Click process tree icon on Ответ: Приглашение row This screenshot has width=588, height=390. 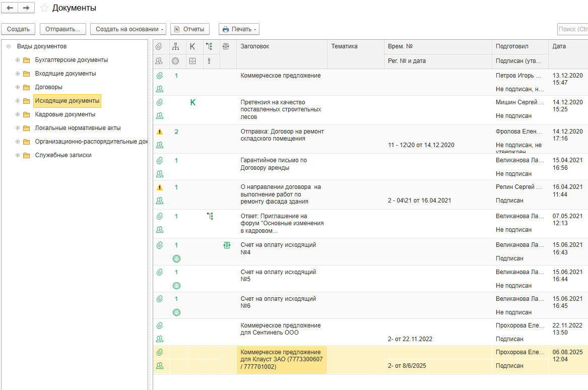point(210,216)
